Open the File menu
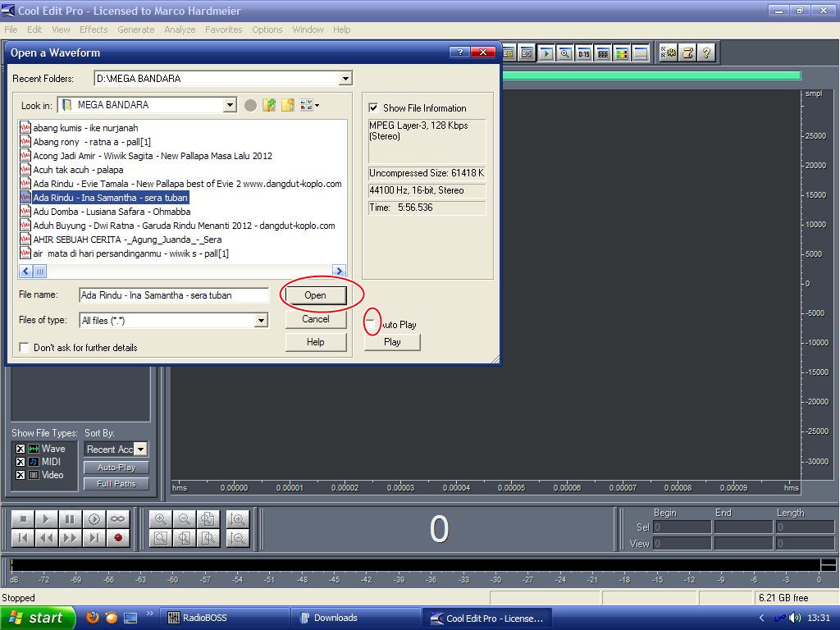 pyautogui.click(x=11, y=30)
